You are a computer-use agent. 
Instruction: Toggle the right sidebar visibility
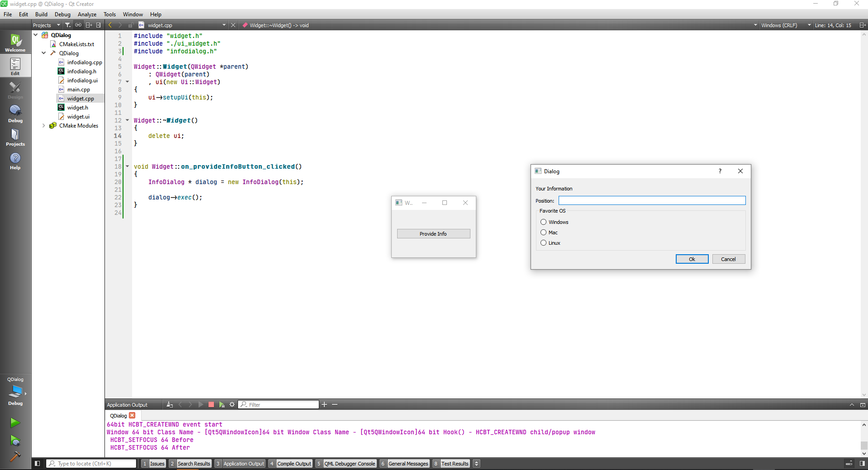tap(863, 464)
